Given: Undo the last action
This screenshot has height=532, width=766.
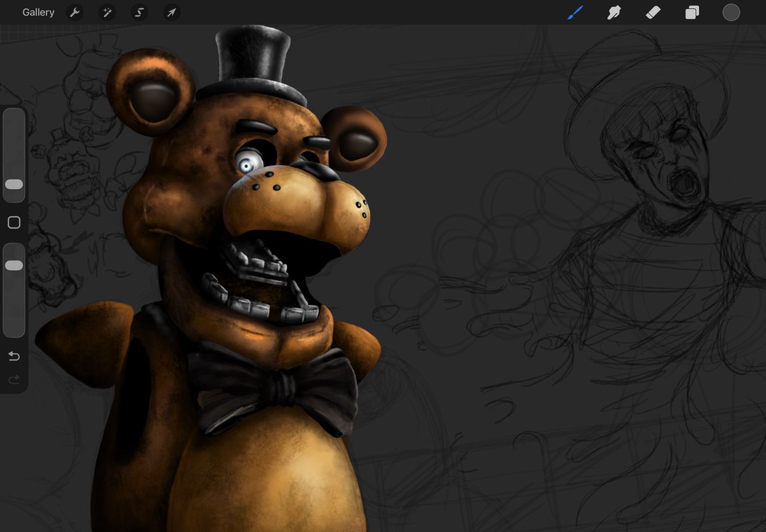Looking at the screenshot, I should point(14,356).
